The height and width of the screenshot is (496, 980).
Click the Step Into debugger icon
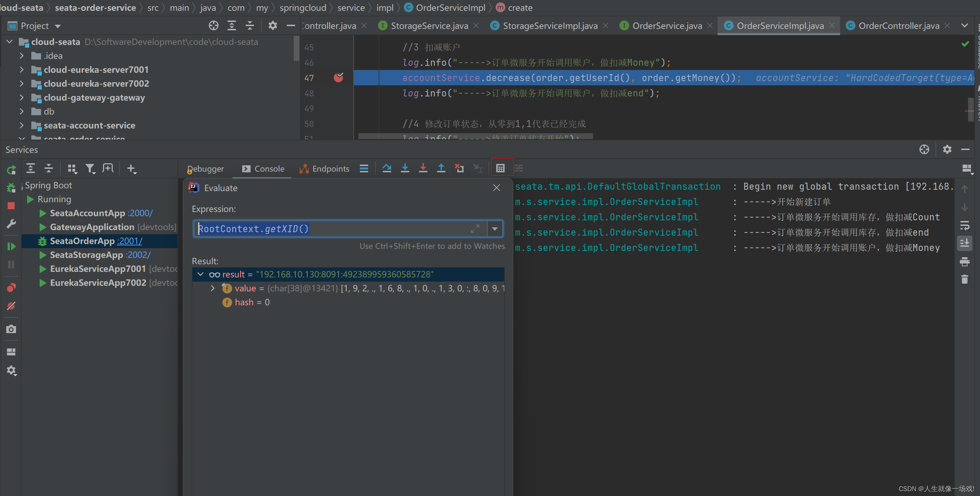point(405,168)
